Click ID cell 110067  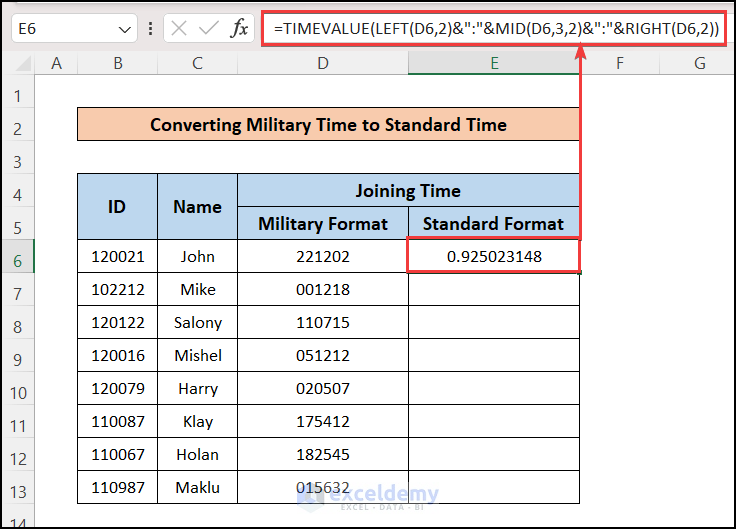pos(117,454)
